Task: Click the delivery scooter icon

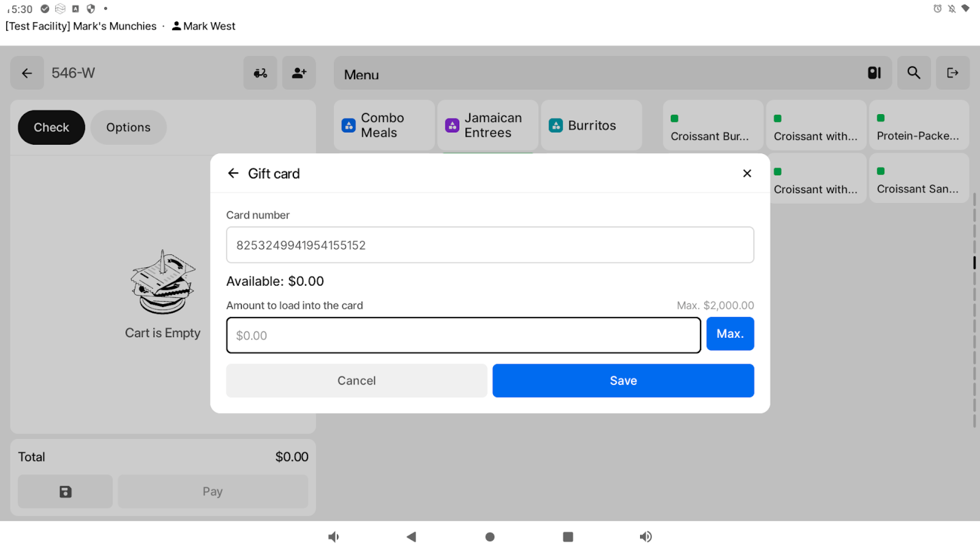Action: pyautogui.click(x=260, y=73)
